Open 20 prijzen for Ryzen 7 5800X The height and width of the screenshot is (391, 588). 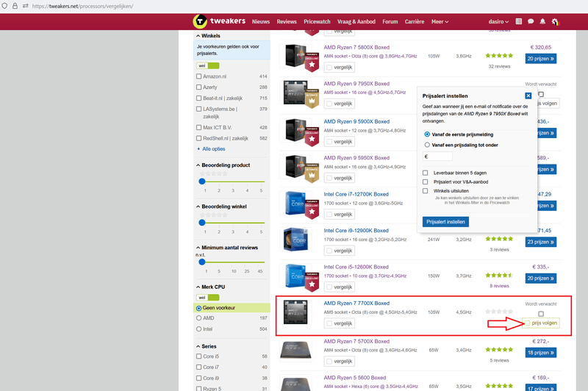pyautogui.click(x=541, y=59)
